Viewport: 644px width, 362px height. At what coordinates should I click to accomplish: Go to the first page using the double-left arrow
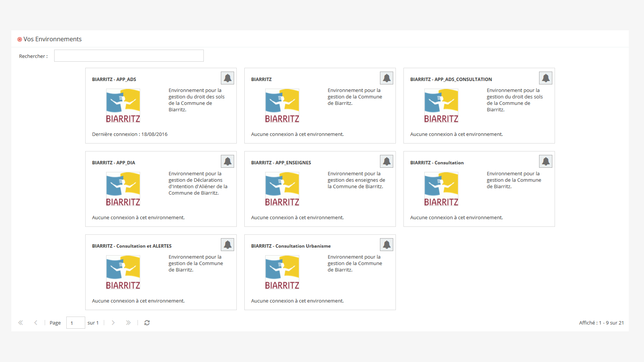[20, 323]
